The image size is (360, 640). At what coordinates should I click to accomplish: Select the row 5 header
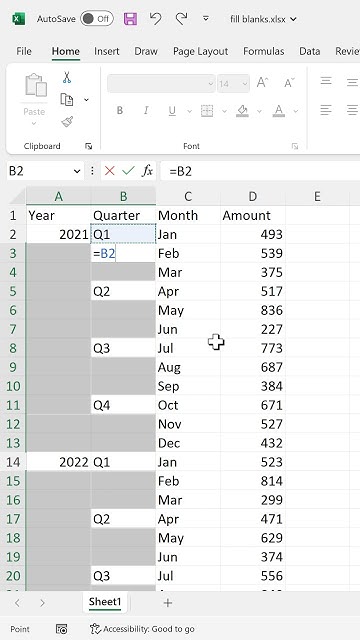[13, 291]
